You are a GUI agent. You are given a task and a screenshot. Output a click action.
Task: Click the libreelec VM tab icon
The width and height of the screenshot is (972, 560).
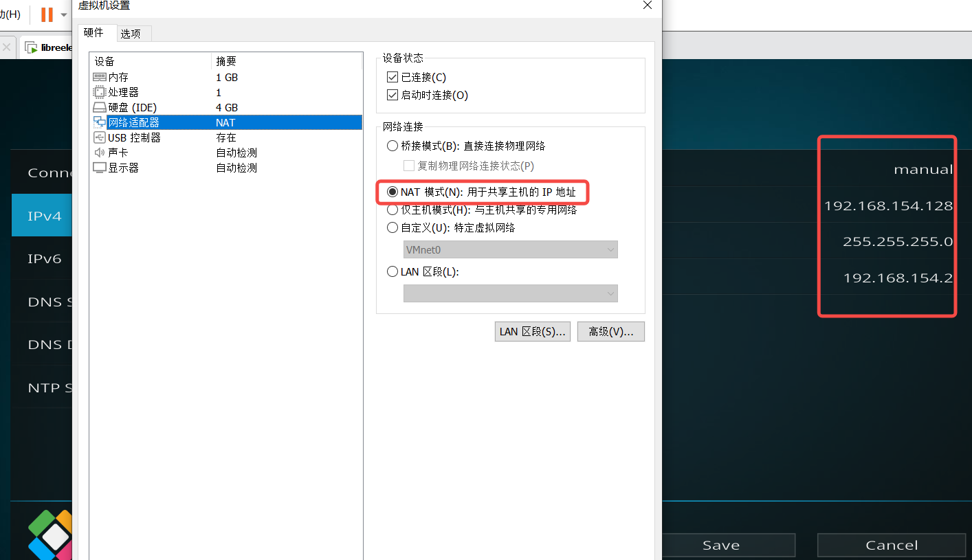[x=31, y=47]
